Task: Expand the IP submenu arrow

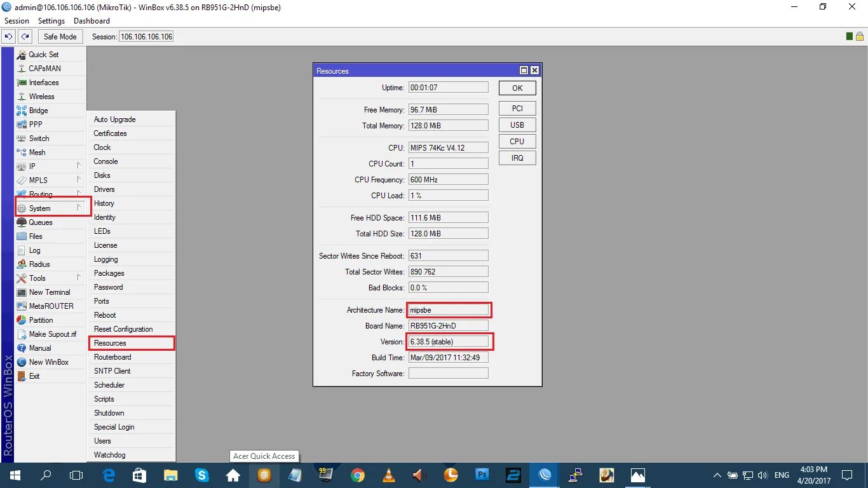Action: click(79, 166)
